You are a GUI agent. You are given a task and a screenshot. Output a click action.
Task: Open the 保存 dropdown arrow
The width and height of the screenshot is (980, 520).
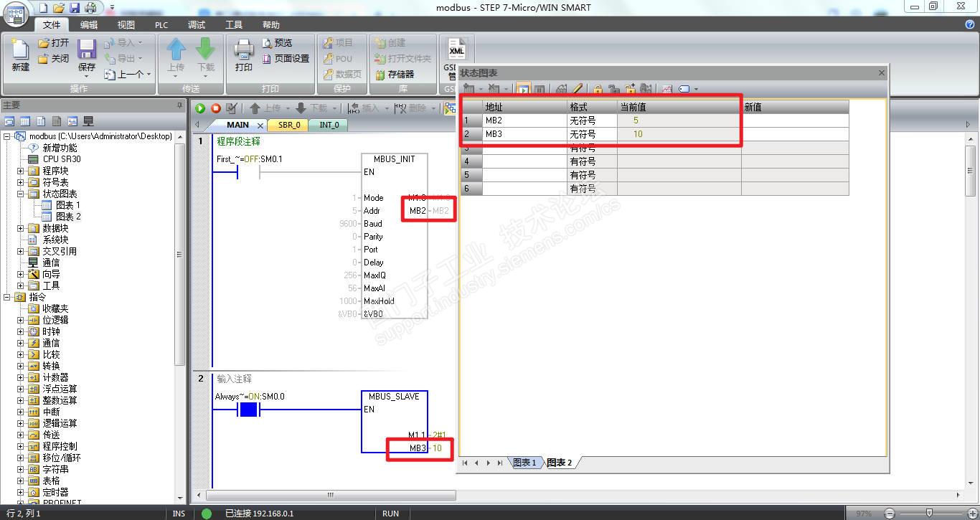(87, 77)
